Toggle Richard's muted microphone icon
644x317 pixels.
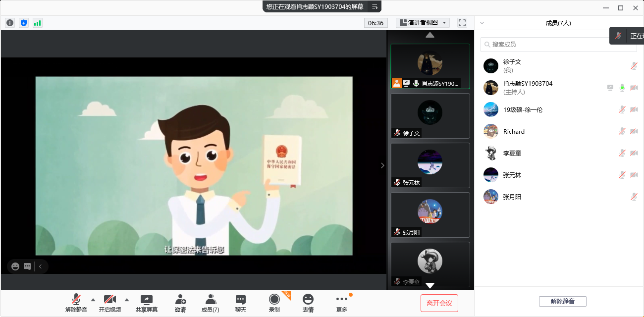coord(622,131)
